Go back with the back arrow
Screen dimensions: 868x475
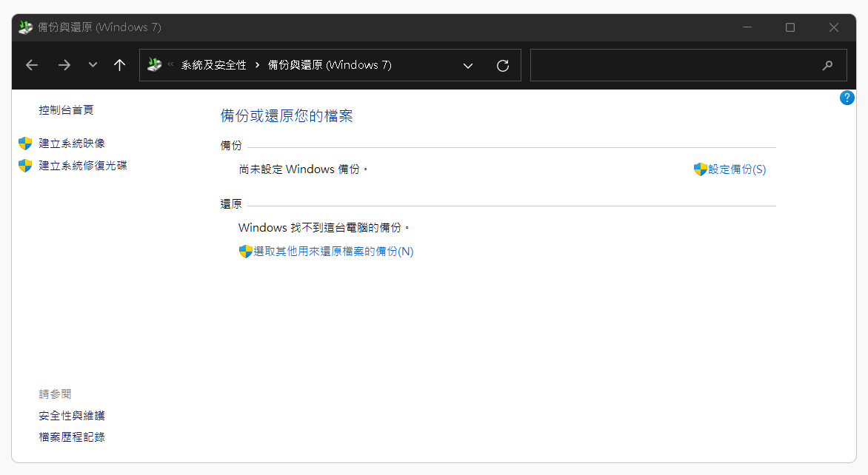pos(32,65)
